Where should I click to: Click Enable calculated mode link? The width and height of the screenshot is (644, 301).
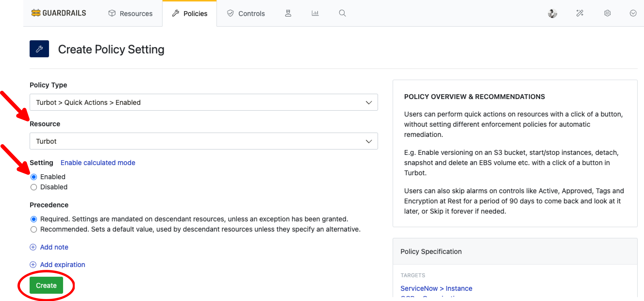click(x=98, y=163)
